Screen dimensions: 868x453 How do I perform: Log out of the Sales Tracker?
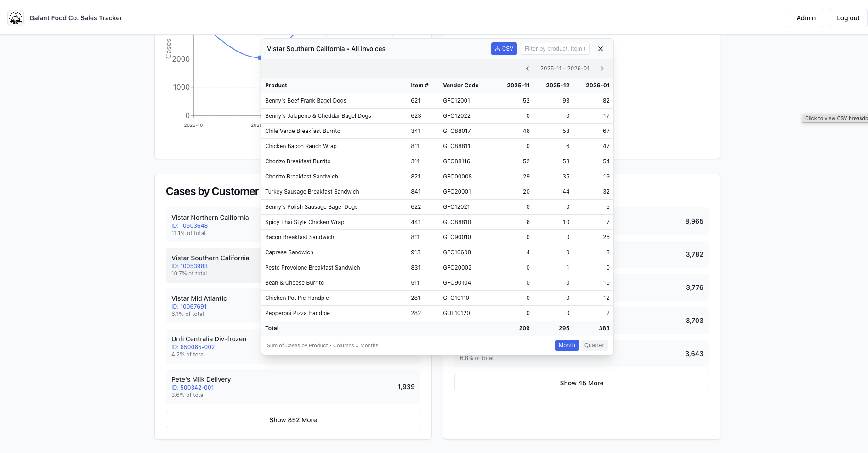848,18
